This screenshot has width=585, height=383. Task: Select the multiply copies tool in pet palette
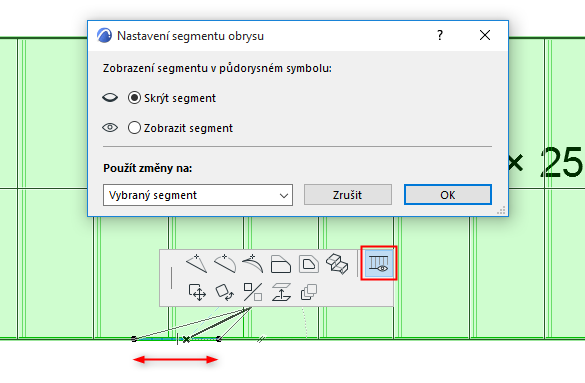pos(309,292)
